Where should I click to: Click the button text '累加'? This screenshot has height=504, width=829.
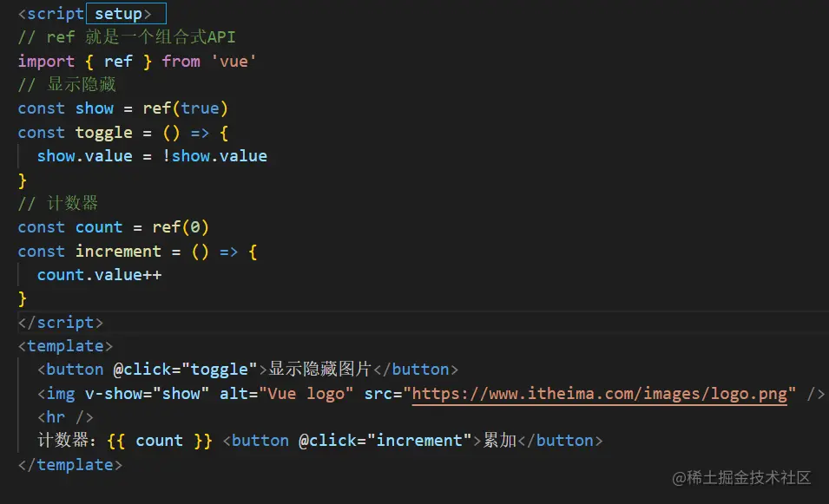pyautogui.click(x=500, y=441)
